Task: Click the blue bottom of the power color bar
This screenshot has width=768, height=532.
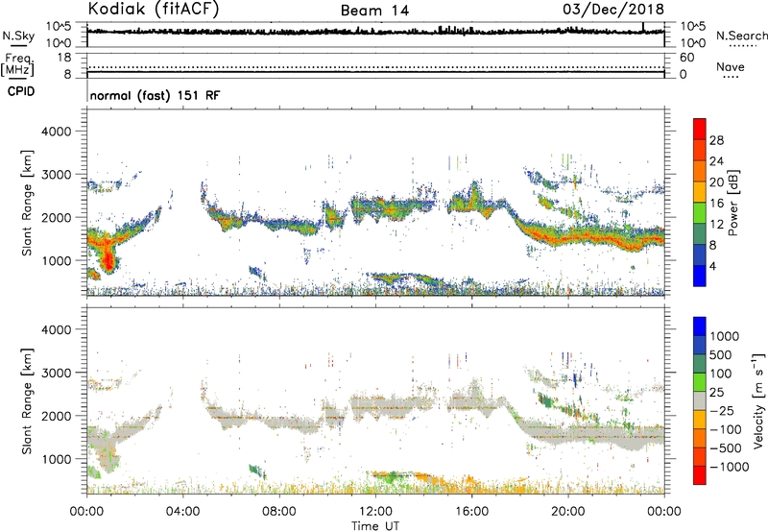Action: click(x=700, y=276)
